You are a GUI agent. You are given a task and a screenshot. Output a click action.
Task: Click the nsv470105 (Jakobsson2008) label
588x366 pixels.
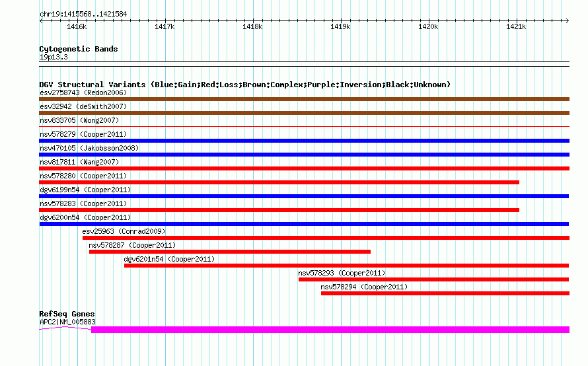pos(89,148)
